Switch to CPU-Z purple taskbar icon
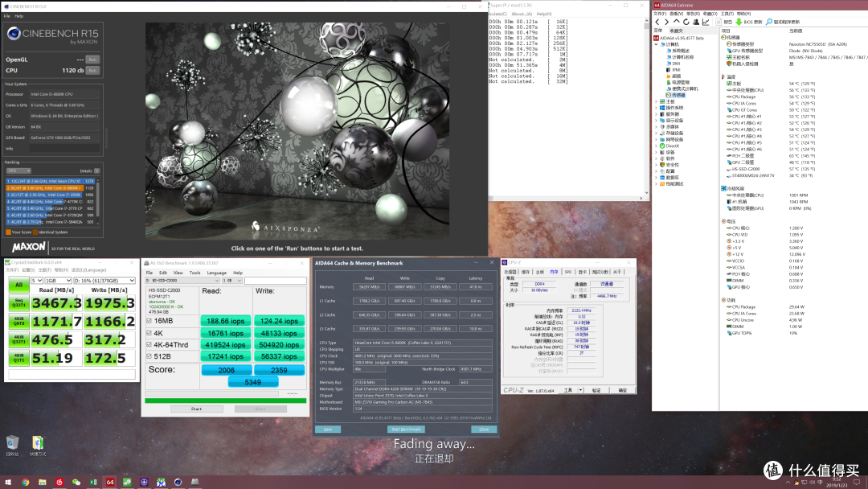 click(144, 483)
